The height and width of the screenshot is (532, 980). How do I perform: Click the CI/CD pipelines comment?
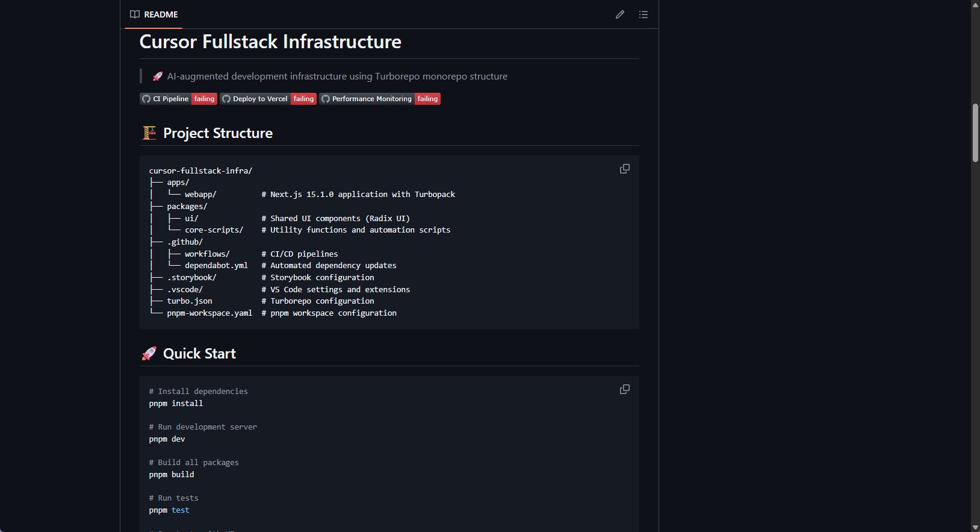coord(300,254)
